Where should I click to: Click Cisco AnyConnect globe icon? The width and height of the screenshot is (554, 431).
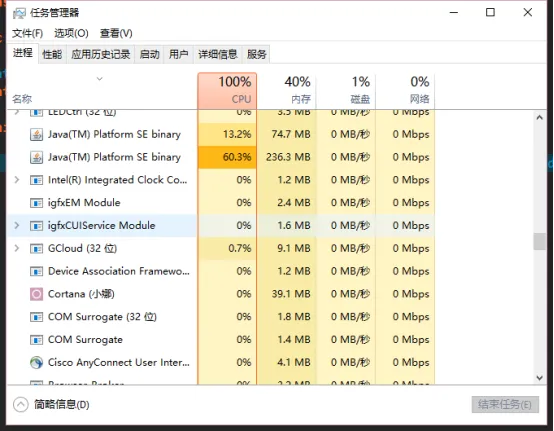(36, 362)
